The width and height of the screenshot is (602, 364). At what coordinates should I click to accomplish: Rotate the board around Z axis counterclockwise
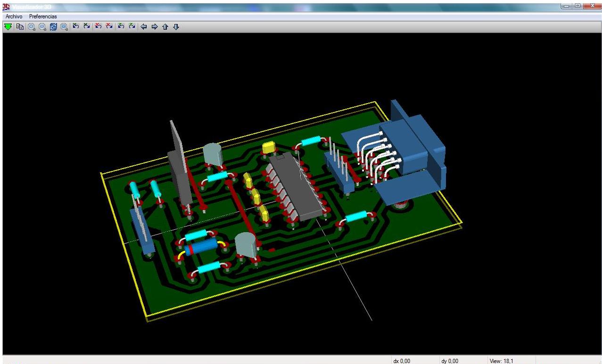(120, 27)
